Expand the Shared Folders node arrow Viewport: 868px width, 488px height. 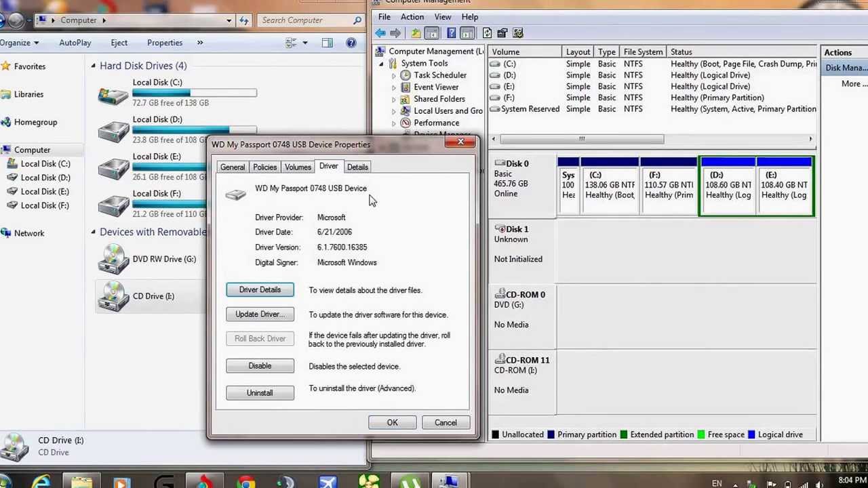(393, 100)
